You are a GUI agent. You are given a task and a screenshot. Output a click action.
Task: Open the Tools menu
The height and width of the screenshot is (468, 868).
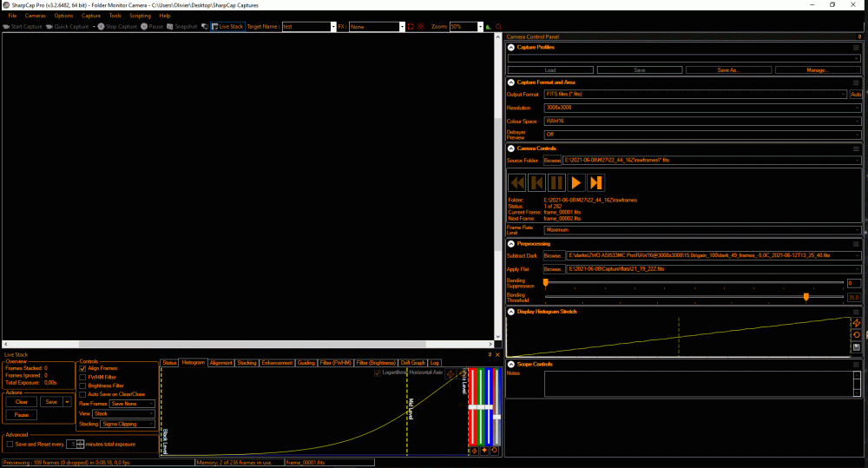coord(115,16)
